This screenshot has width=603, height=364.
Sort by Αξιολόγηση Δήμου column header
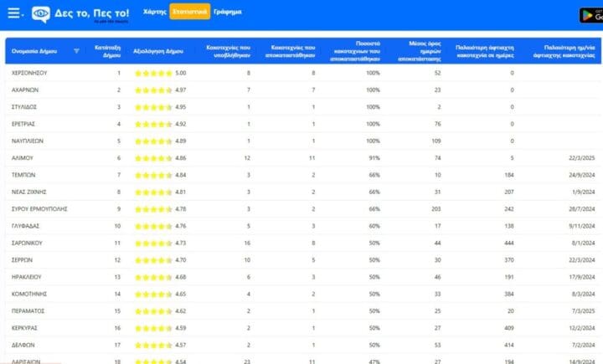pos(158,51)
